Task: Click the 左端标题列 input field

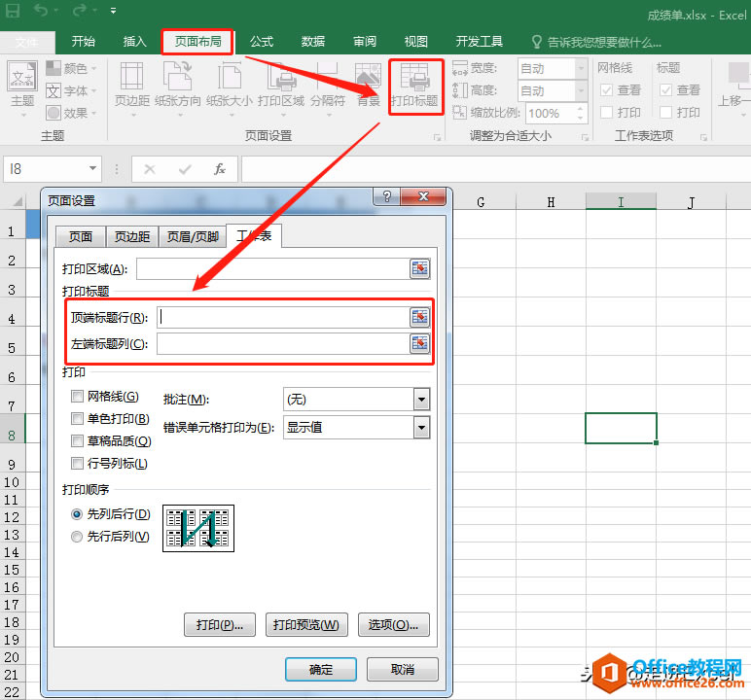Action: pos(283,344)
